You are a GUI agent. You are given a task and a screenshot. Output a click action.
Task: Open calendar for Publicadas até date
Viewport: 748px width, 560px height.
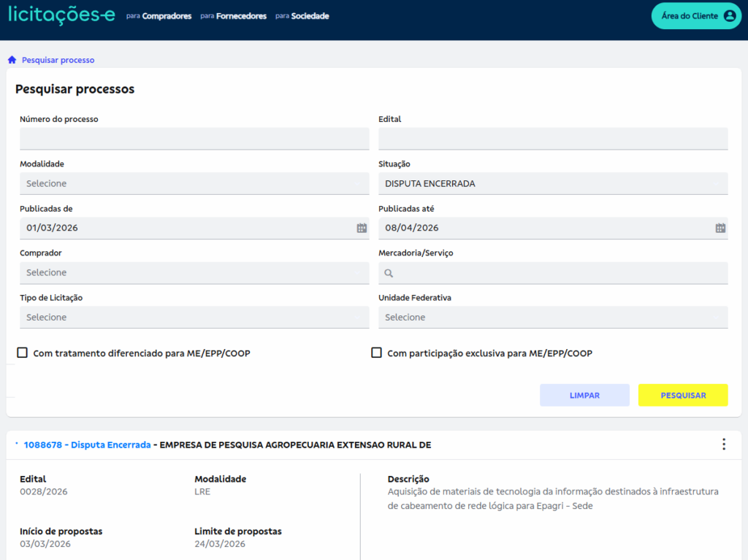pos(720,228)
